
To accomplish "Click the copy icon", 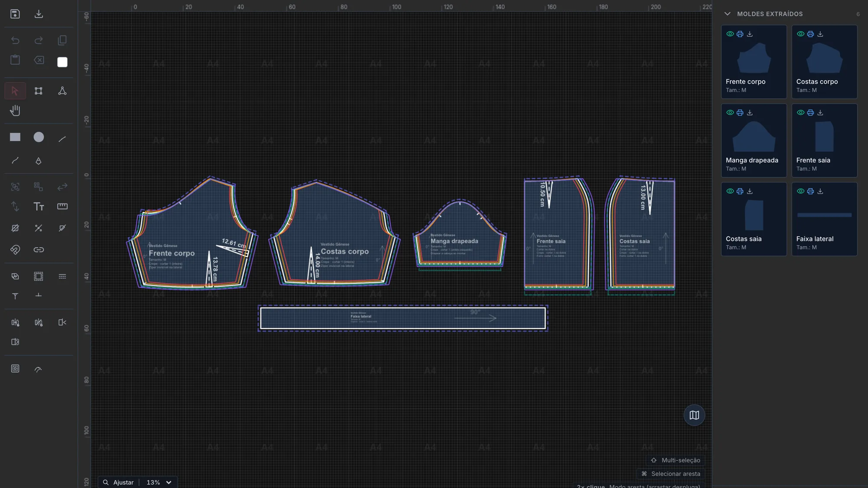I will 62,40.
